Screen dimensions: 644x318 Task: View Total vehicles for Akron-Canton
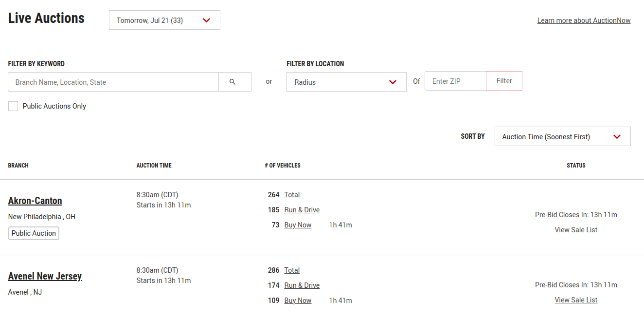click(x=292, y=195)
